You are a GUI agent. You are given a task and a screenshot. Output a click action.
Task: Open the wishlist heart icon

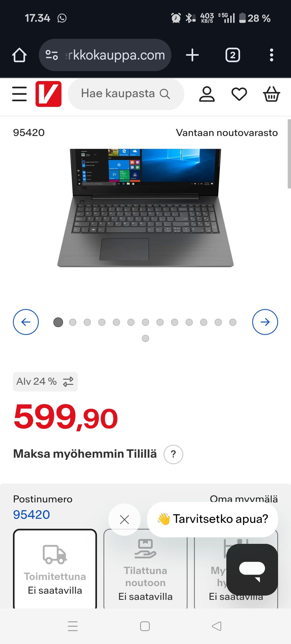click(x=239, y=94)
